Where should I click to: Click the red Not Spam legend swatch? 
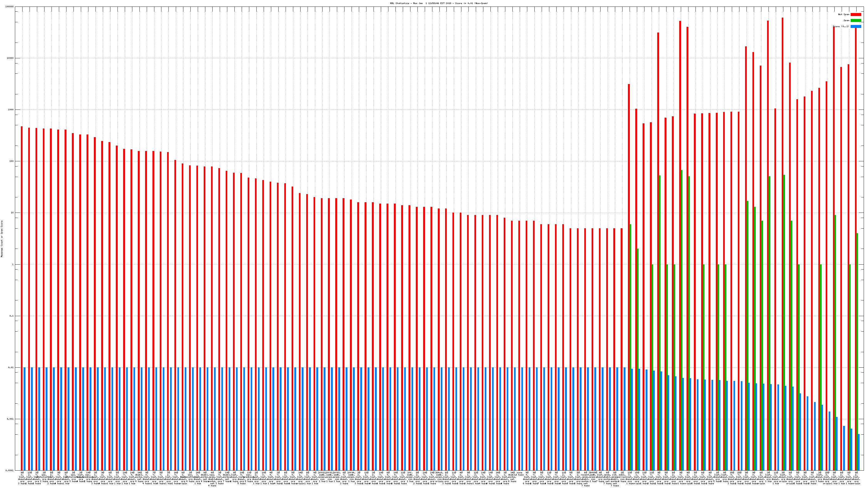tap(856, 14)
